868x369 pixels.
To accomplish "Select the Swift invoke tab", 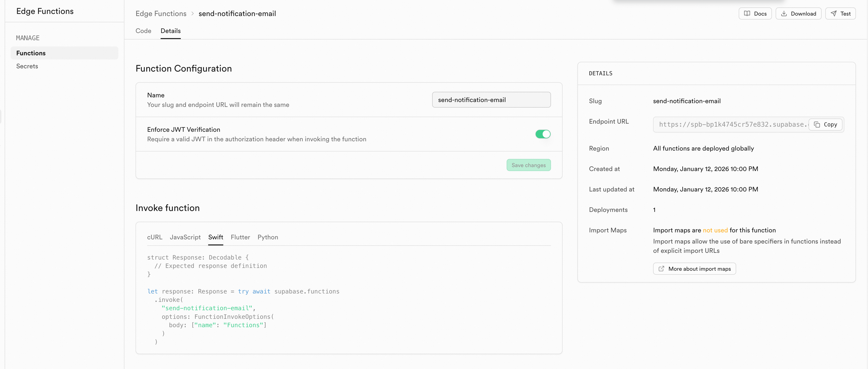I will coord(216,237).
